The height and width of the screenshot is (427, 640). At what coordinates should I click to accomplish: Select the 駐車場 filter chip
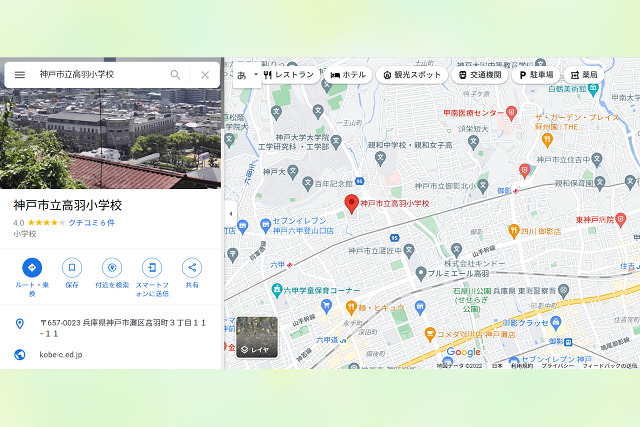coord(536,75)
